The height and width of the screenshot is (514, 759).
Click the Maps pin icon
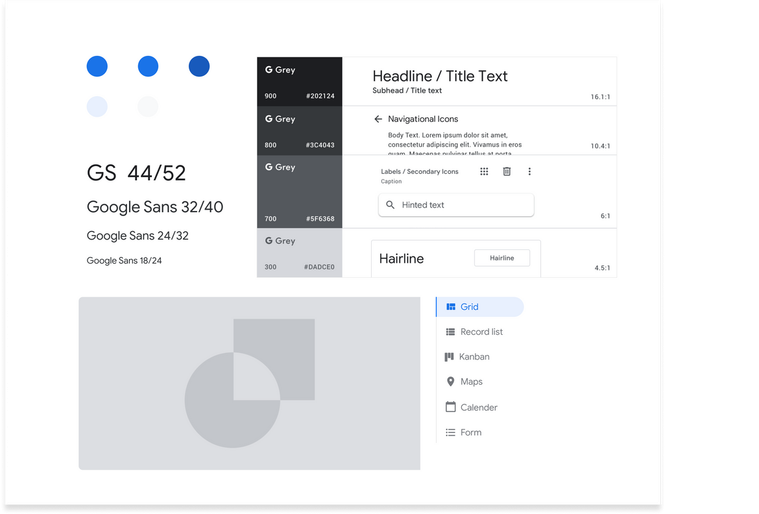tap(450, 382)
